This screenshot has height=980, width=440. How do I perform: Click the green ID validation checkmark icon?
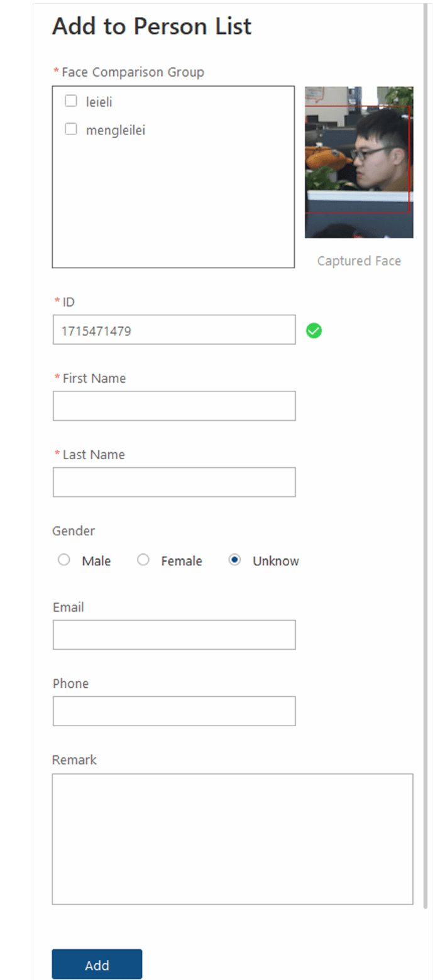pyautogui.click(x=314, y=330)
